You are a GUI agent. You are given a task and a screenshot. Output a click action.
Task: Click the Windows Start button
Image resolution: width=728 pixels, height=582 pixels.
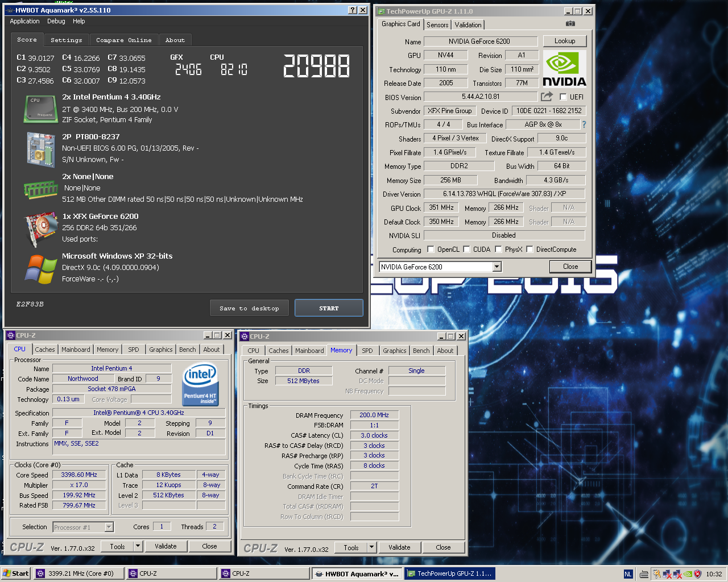(x=15, y=573)
